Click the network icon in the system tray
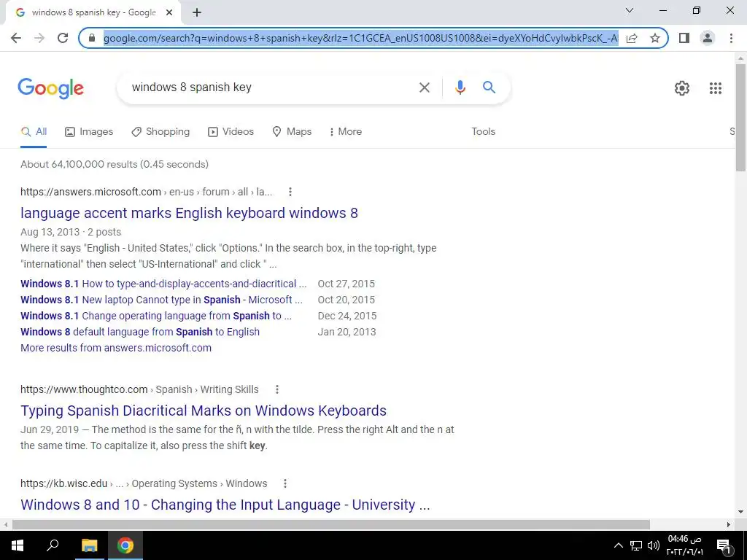 point(635,545)
